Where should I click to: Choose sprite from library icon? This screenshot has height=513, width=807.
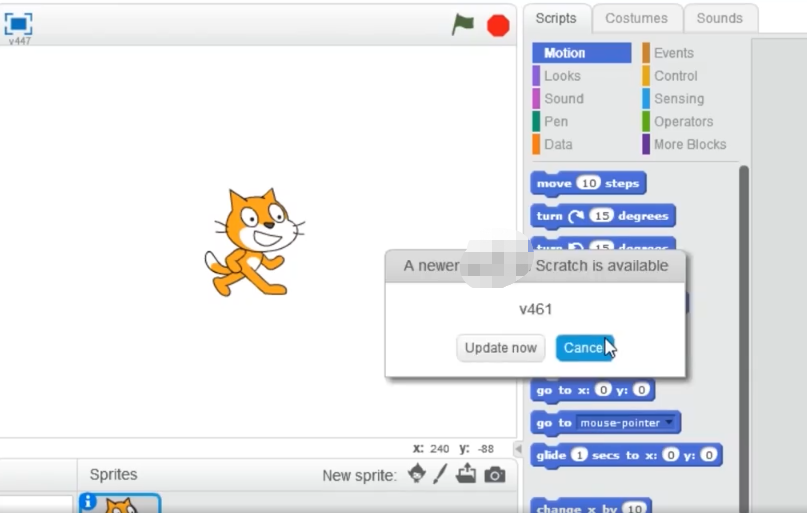[x=417, y=473]
